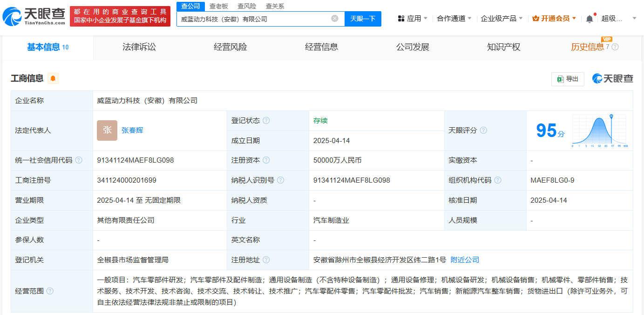This screenshot has height=315, width=644.
Task: Select the 查老板 search tab
Action: [218, 6]
